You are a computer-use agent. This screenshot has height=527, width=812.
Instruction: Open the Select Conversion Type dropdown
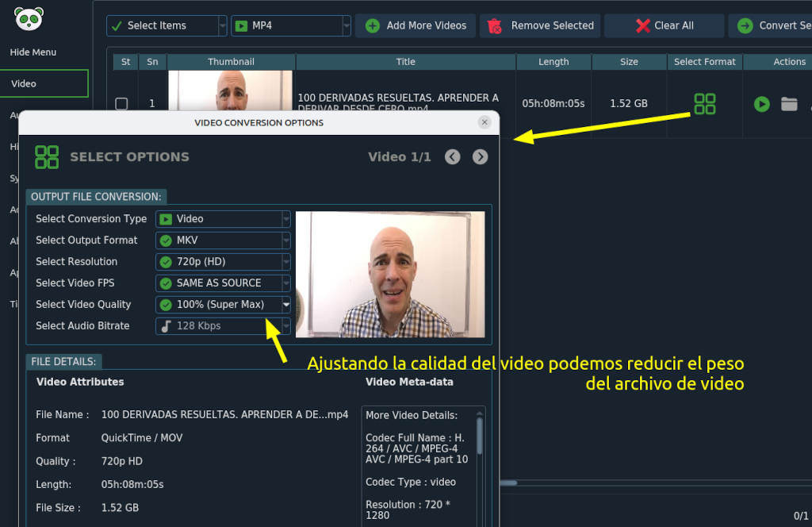(223, 219)
